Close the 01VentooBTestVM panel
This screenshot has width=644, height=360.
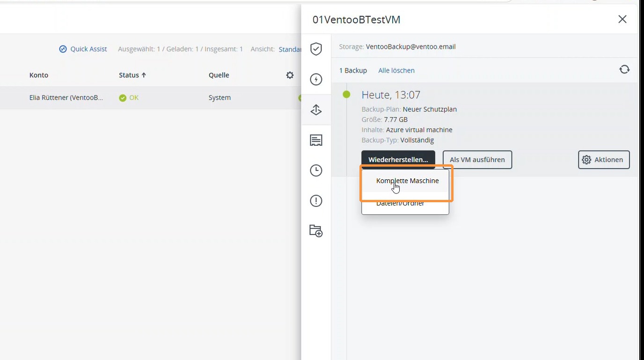tap(622, 19)
